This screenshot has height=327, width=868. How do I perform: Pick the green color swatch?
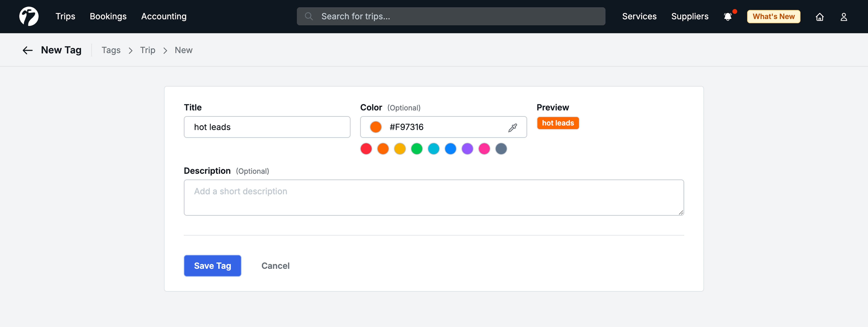(x=417, y=149)
